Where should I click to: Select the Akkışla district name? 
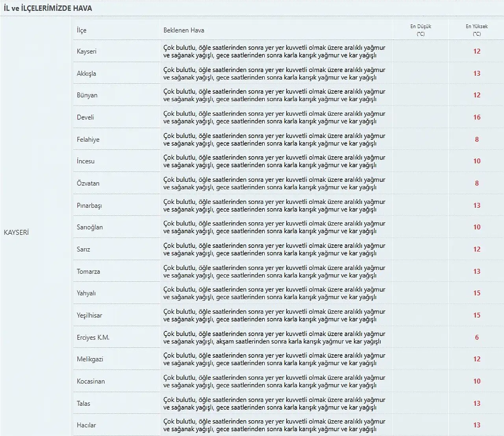tap(86, 73)
